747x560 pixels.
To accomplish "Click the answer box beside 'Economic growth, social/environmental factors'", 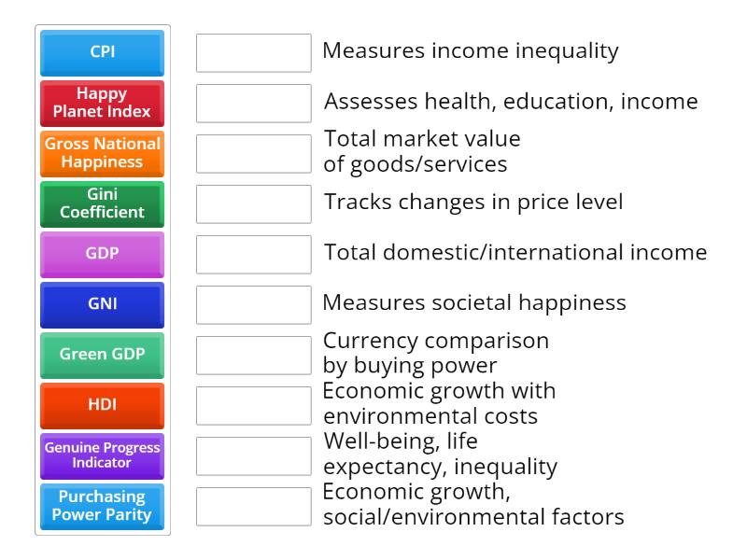I will pos(253,507).
